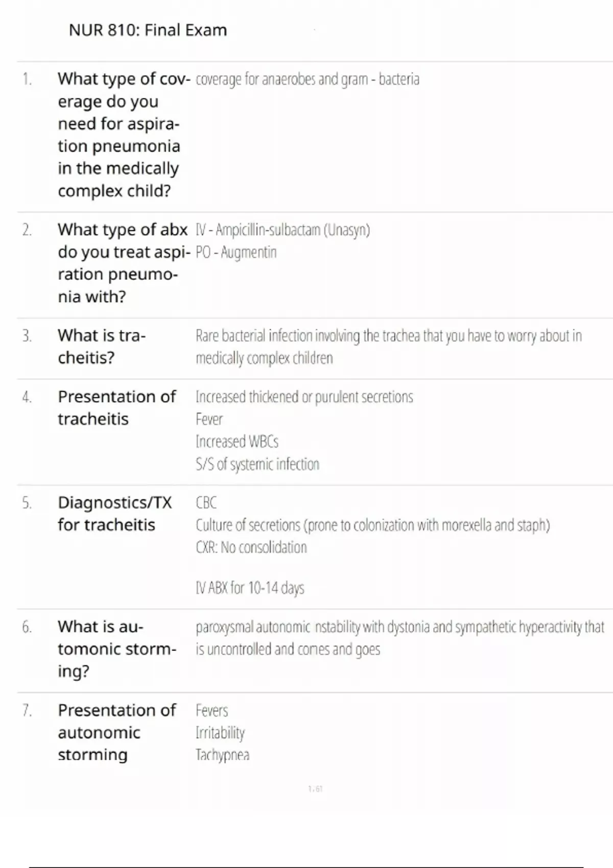Click 'IV ABX for 10-14 days' line

[250, 588]
